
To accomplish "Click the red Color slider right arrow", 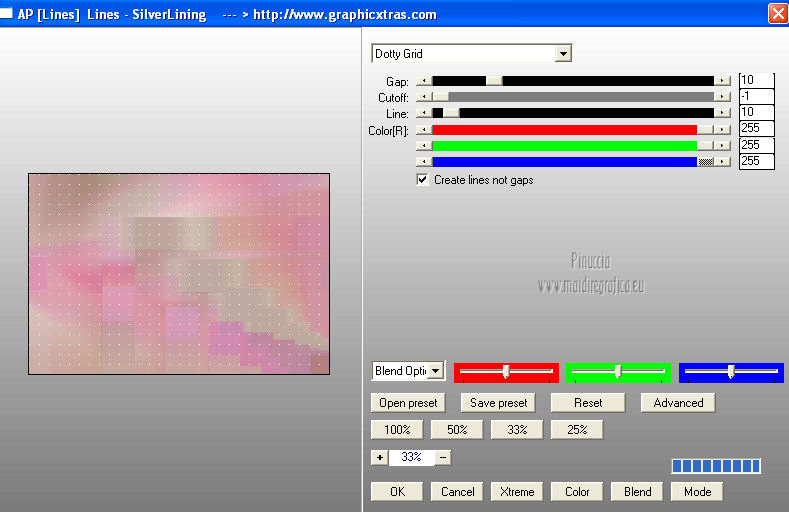I will coord(723,130).
